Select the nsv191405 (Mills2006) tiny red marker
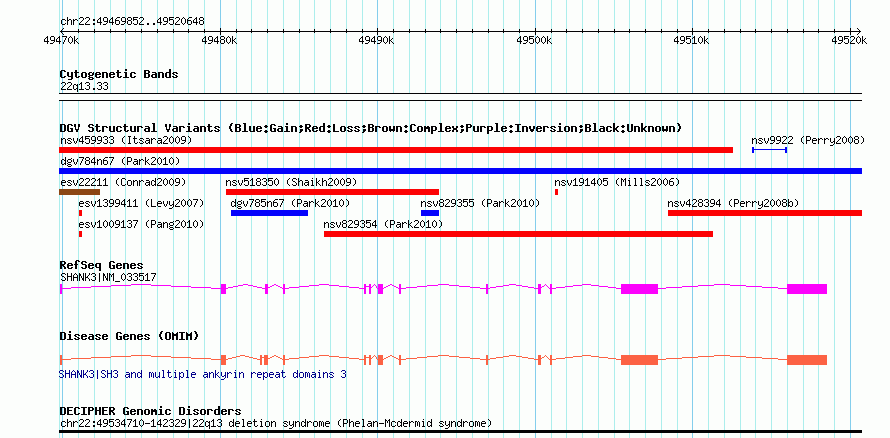Image resolution: width=890 pixels, height=438 pixels. click(556, 192)
